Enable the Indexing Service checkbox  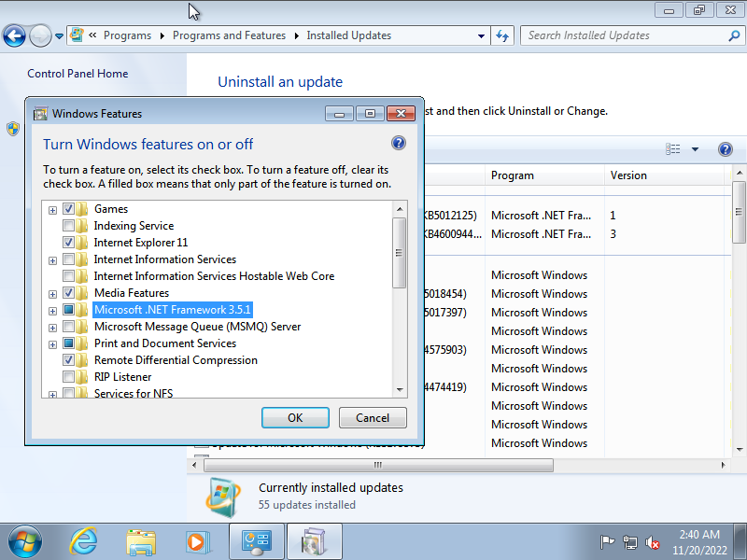coord(68,225)
